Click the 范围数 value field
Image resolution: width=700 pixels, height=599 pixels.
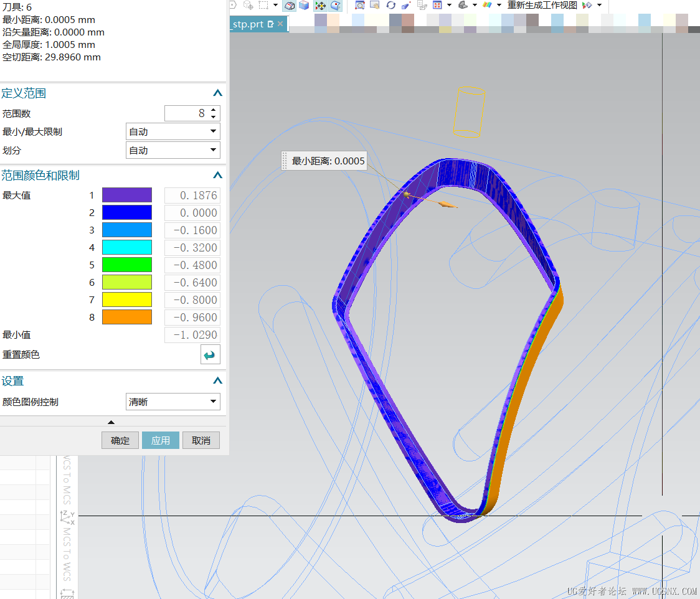[x=187, y=113]
